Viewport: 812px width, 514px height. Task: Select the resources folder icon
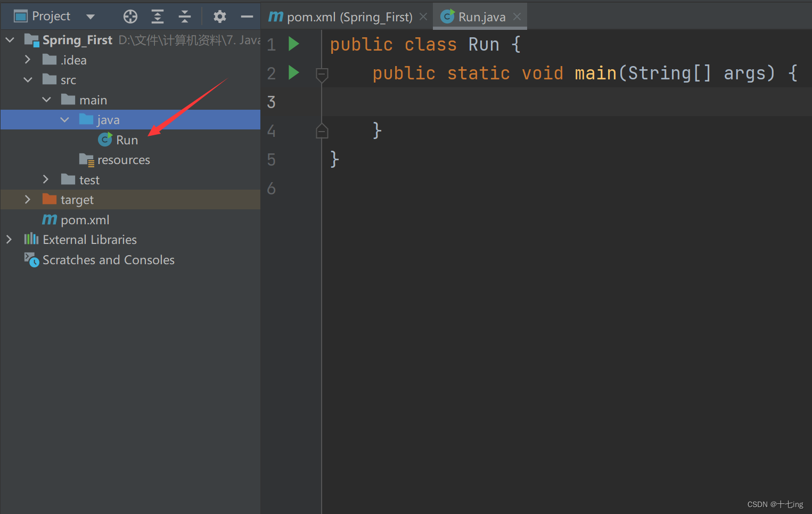pos(86,159)
